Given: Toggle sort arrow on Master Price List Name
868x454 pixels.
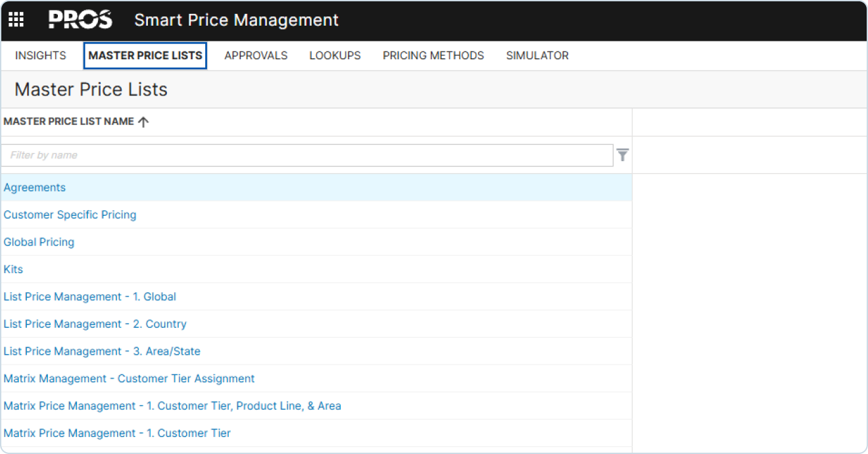Looking at the screenshot, I should click(143, 122).
